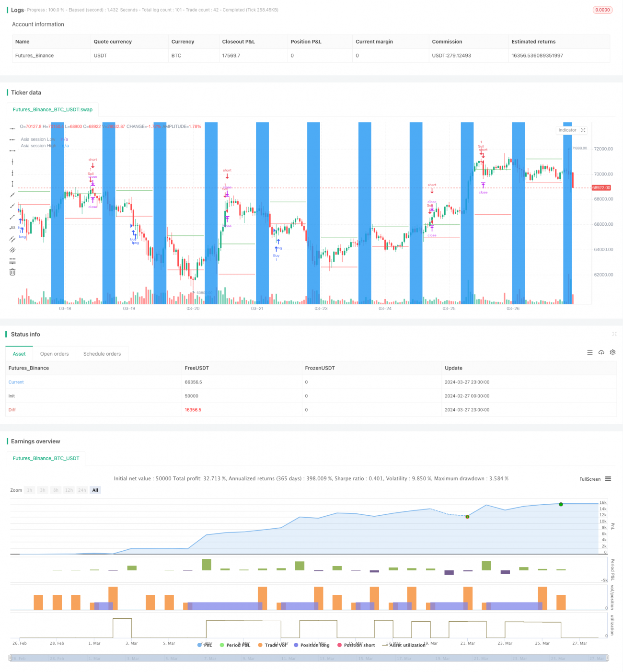
Task: Select the price channel line tool
Action: 12,239
